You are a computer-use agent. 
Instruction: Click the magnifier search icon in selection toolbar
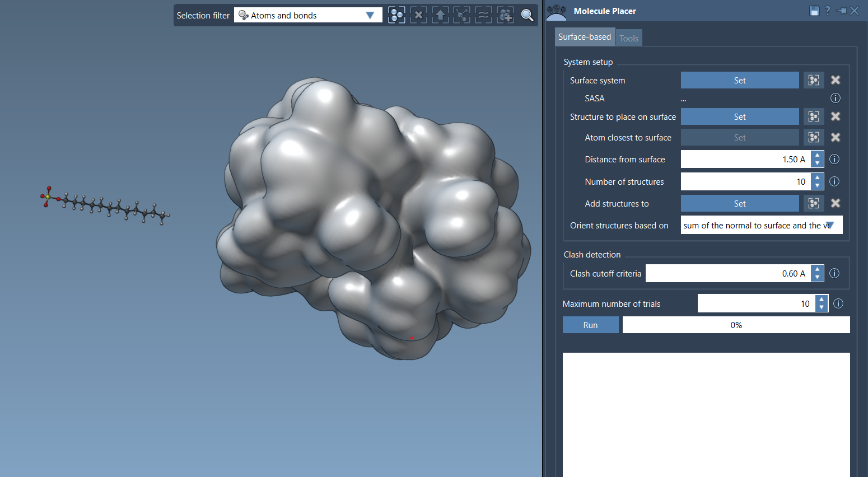pyautogui.click(x=527, y=15)
